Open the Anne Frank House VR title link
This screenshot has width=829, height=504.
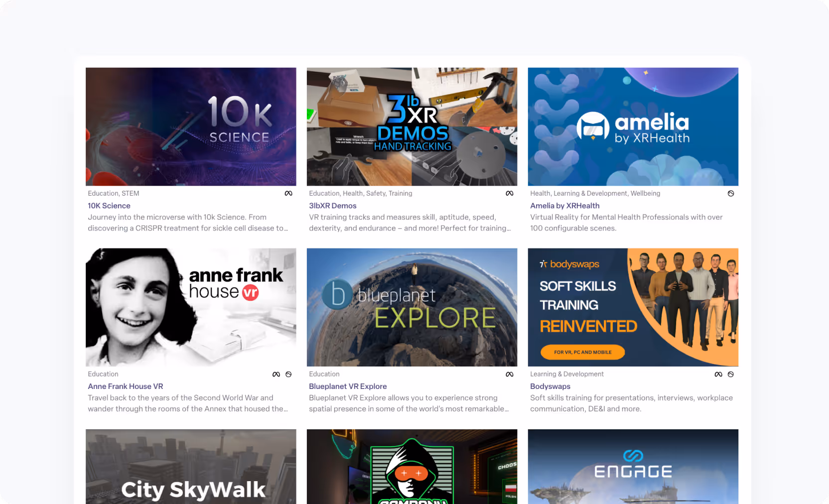[x=126, y=386]
